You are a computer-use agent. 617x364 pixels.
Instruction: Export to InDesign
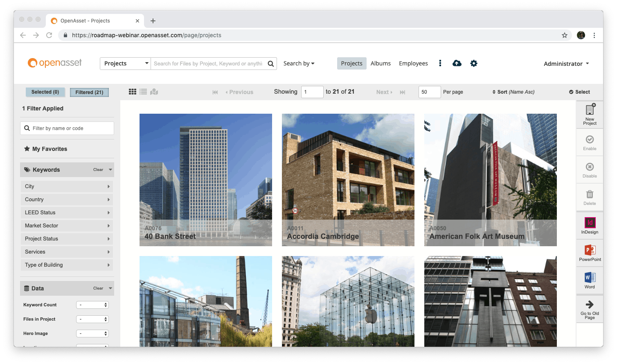point(590,225)
